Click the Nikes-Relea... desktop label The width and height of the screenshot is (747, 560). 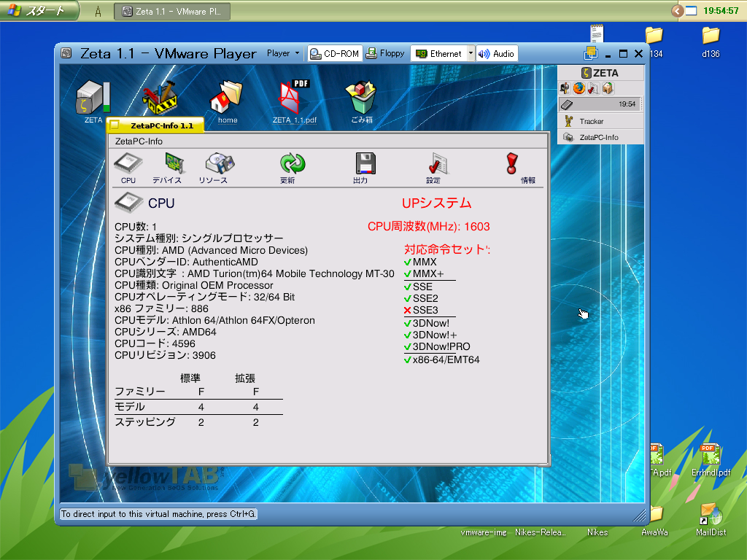540,532
